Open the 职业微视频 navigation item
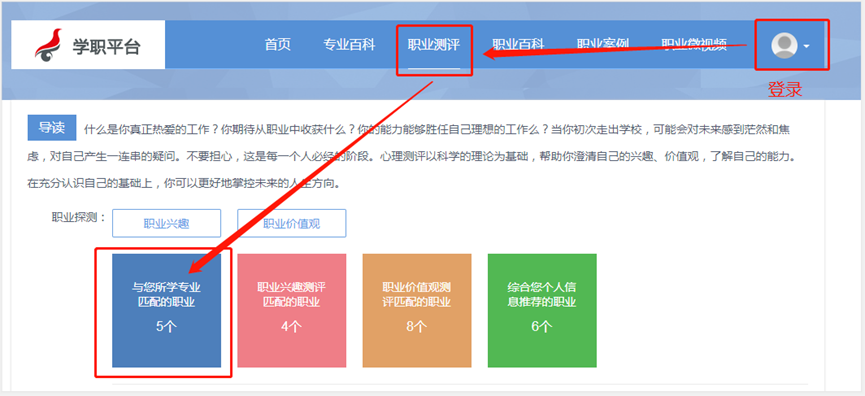The image size is (865, 396). click(694, 45)
